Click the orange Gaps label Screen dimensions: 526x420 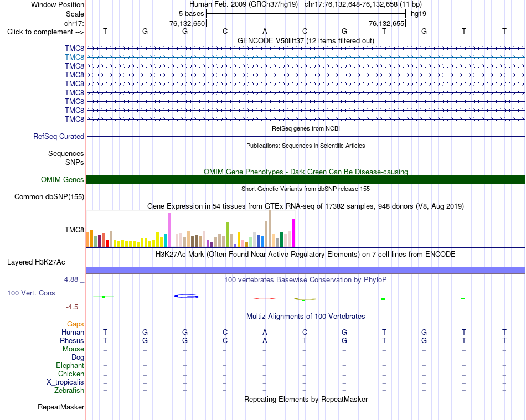pos(75,324)
